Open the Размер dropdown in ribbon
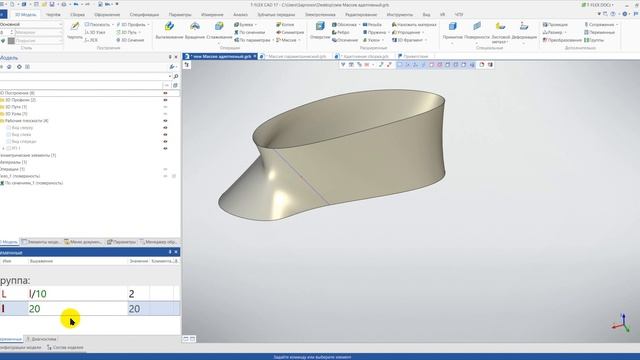The width and height of the screenshot is (640, 360). (x=565, y=32)
